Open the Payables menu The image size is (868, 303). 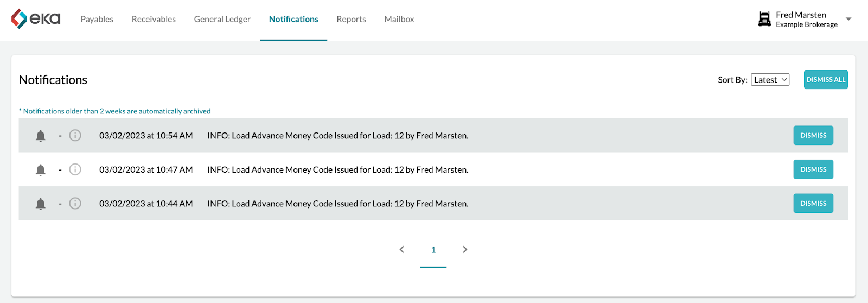coord(97,19)
